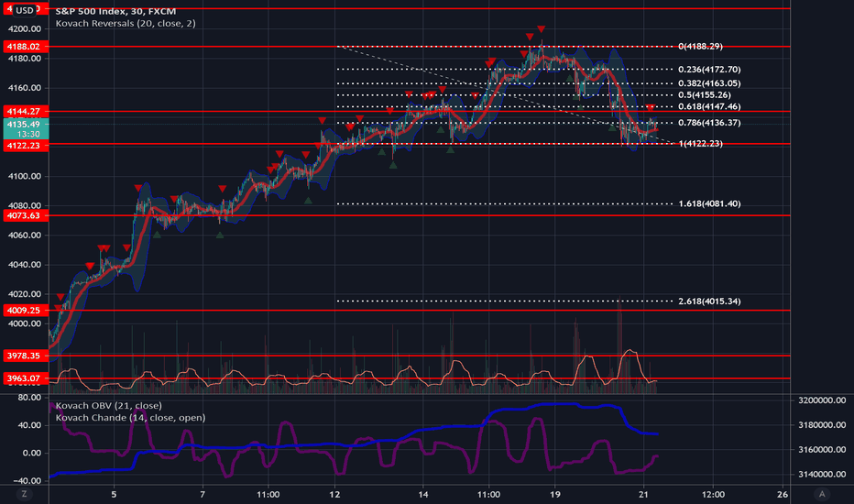Click the date label 14 on time axis

click(423, 494)
